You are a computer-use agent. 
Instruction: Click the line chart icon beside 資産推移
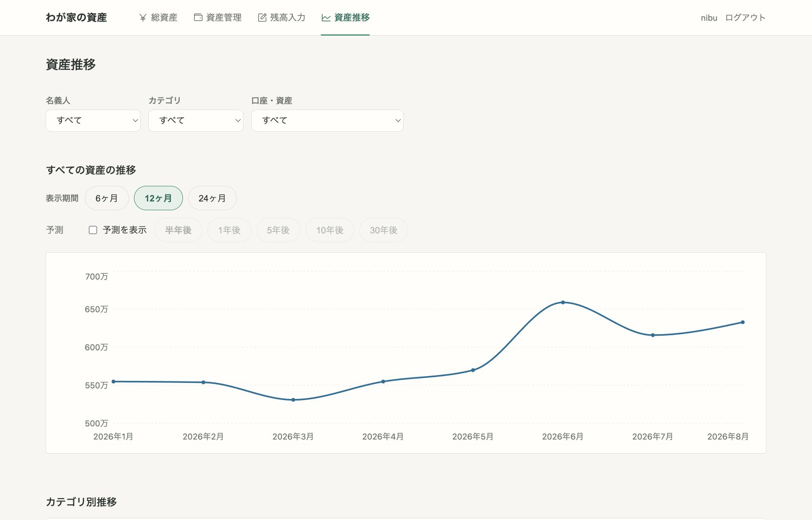pyautogui.click(x=326, y=18)
